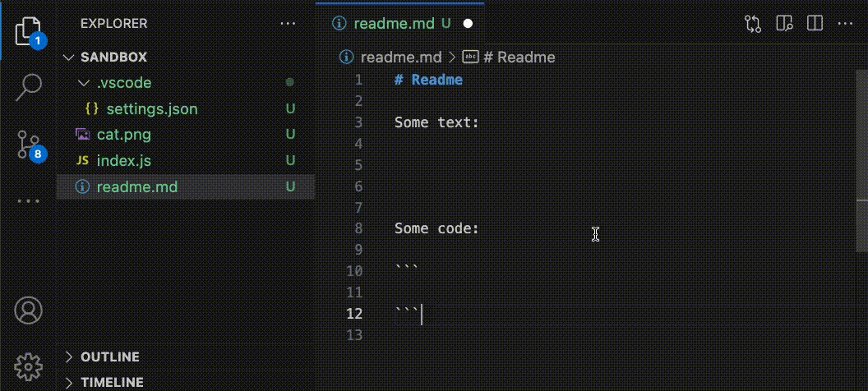Split the editor right
Image resolution: width=868 pixels, height=391 pixels.
815,23
